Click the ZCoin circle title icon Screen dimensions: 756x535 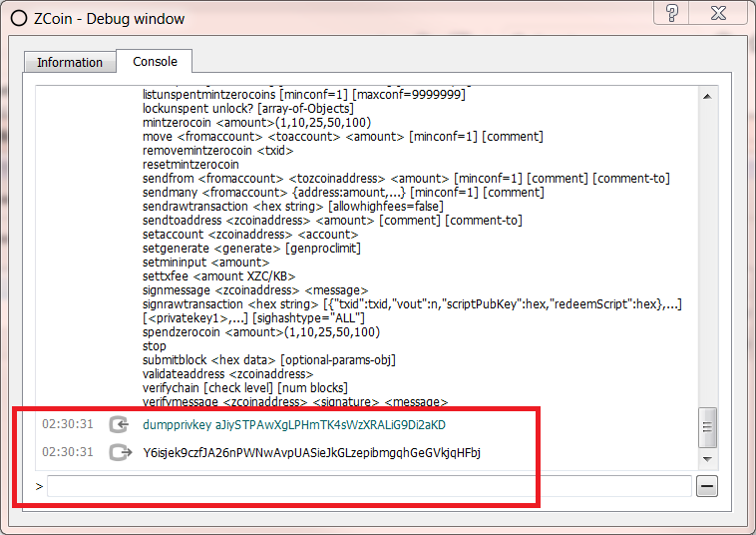(19, 18)
